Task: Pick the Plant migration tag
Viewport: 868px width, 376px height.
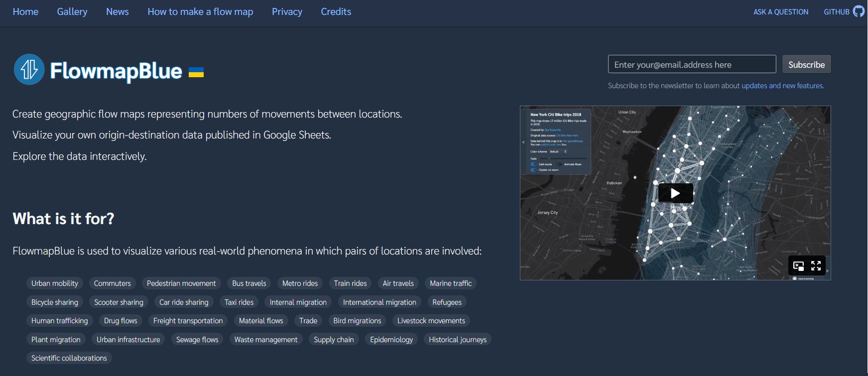Action: 56,340
